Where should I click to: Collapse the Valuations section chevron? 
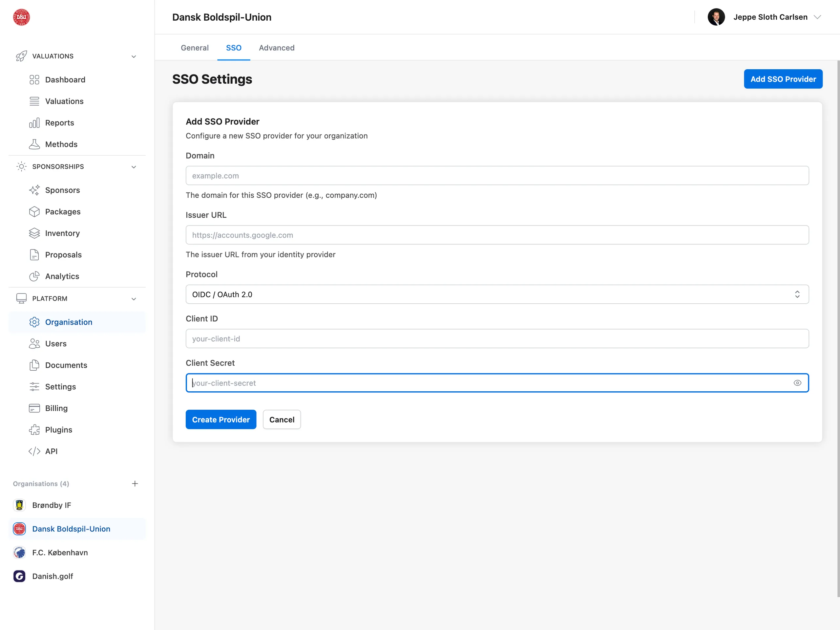pyautogui.click(x=134, y=56)
